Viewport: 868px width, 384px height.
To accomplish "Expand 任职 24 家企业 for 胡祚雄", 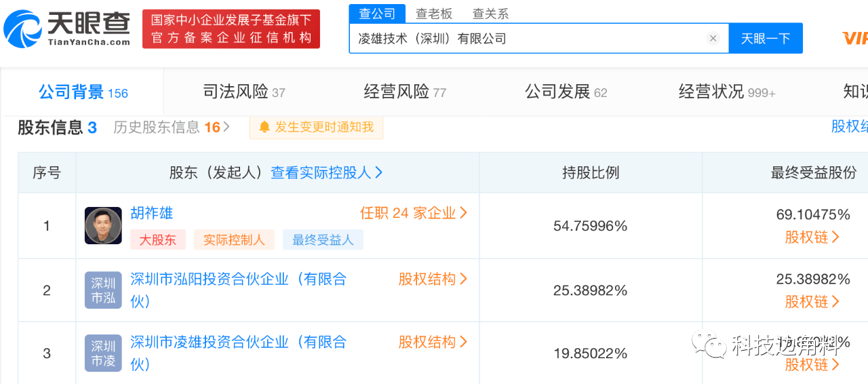I will (414, 214).
